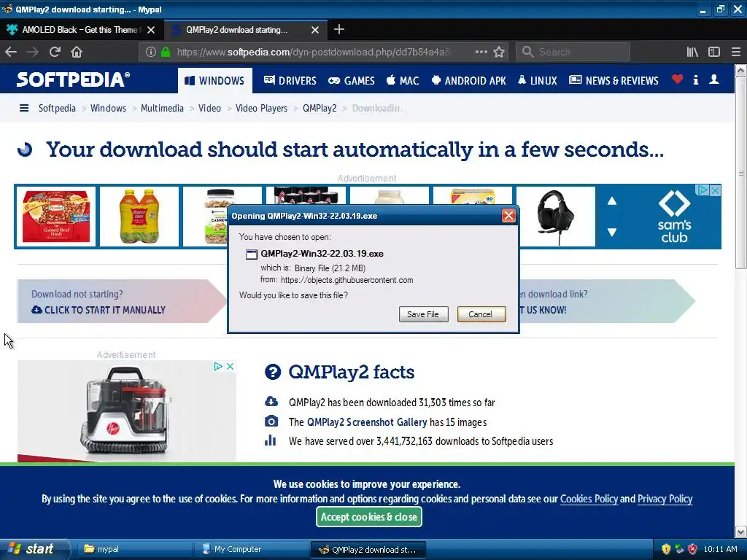
Task: Switch to mypal folder in taskbar
Action: pyautogui.click(x=135, y=549)
